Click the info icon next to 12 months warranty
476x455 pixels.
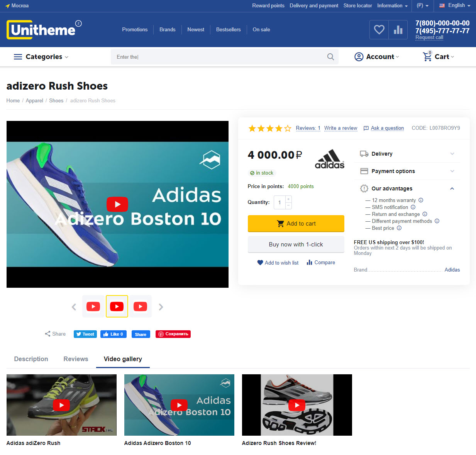click(421, 200)
